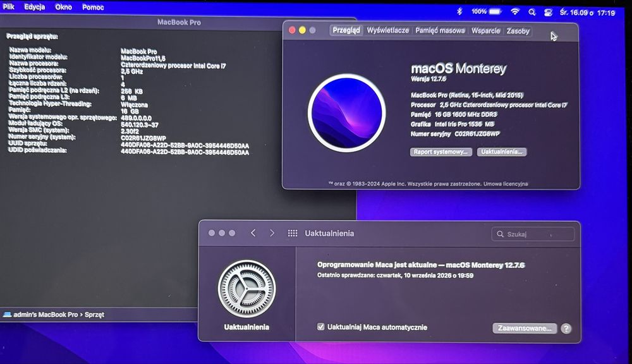Minimize the About This Mac window
This screenshot has width=632, height=364.
point(302,30)
